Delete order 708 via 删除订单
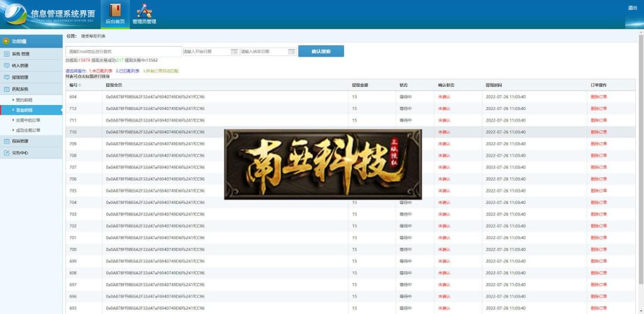 [599, 155]
